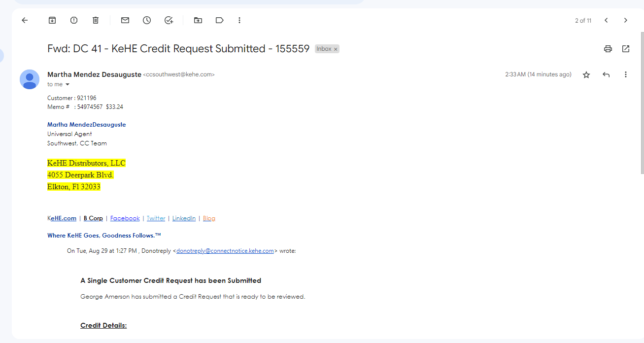The height and width of the screenshot is (343, 644).
Task: Delete the email with trash icon
Action: pos(96,20)
